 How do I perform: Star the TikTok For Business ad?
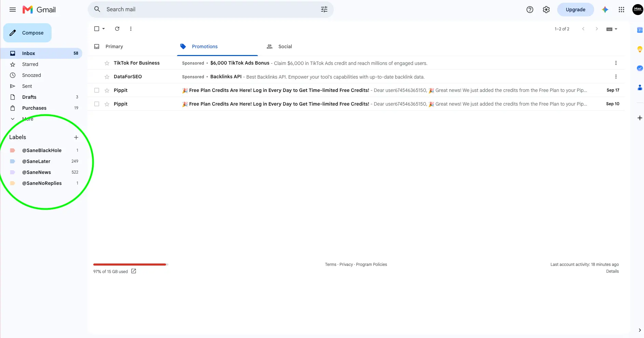pyautogui.click(x=107, y=63)
